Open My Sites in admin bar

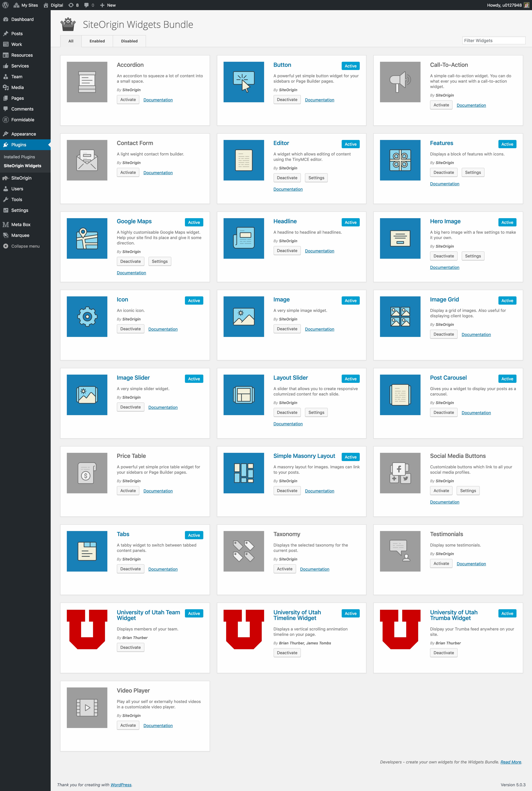[x=26, y=5]
